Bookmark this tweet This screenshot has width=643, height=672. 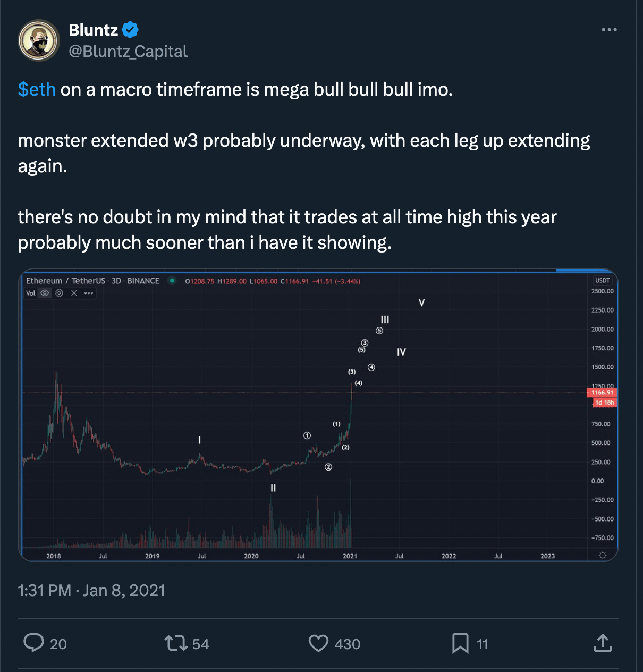(460, 643)
